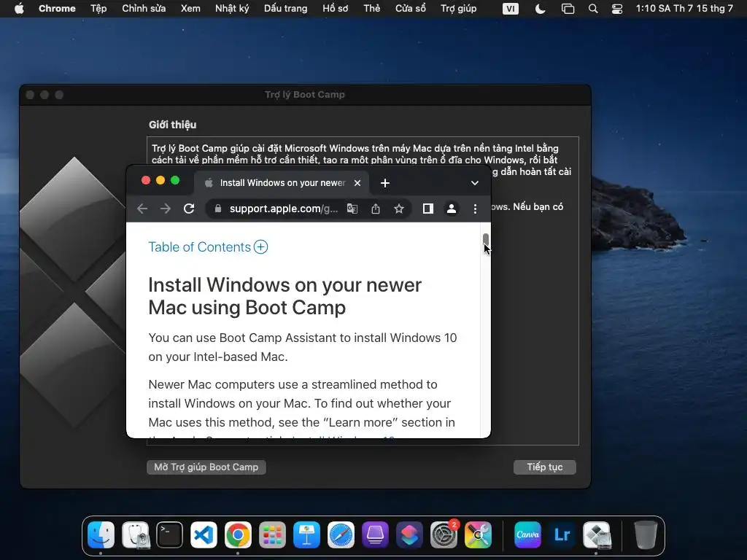Click Giới thiệu heading in Boot Camp
This screenshot has height=560, width=747.
coord(172,125)
